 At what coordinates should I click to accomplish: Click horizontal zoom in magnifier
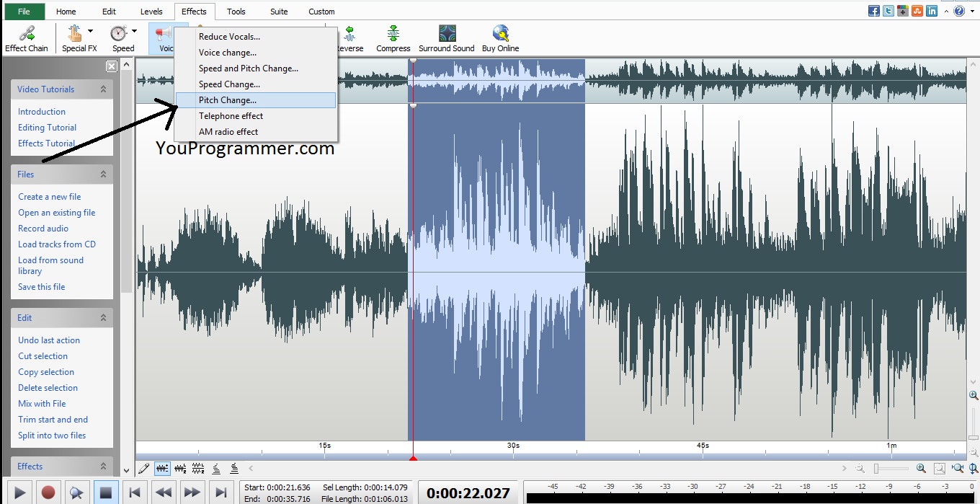921,468
